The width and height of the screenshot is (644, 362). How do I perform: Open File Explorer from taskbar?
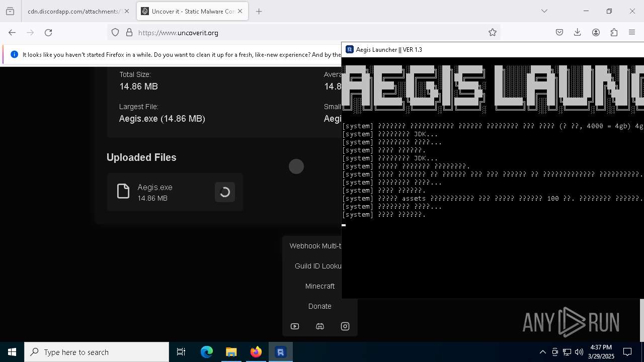(231, 352)
